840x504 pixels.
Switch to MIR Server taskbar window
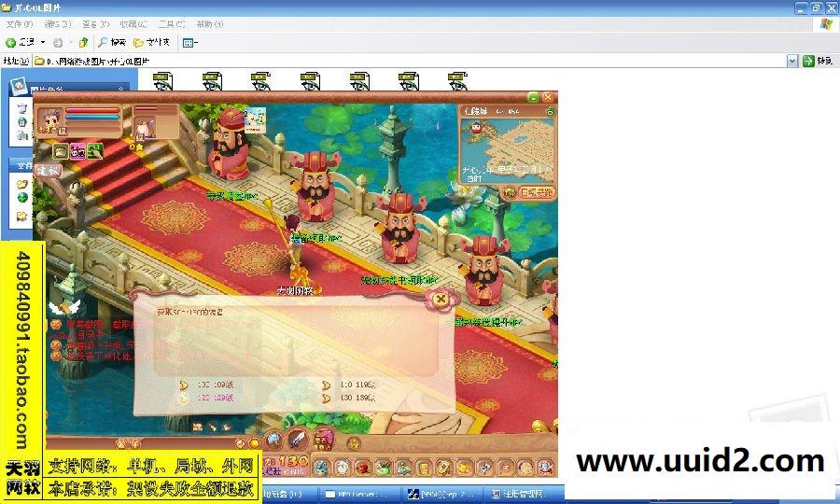pyautogui.click(x=359, y=495)
